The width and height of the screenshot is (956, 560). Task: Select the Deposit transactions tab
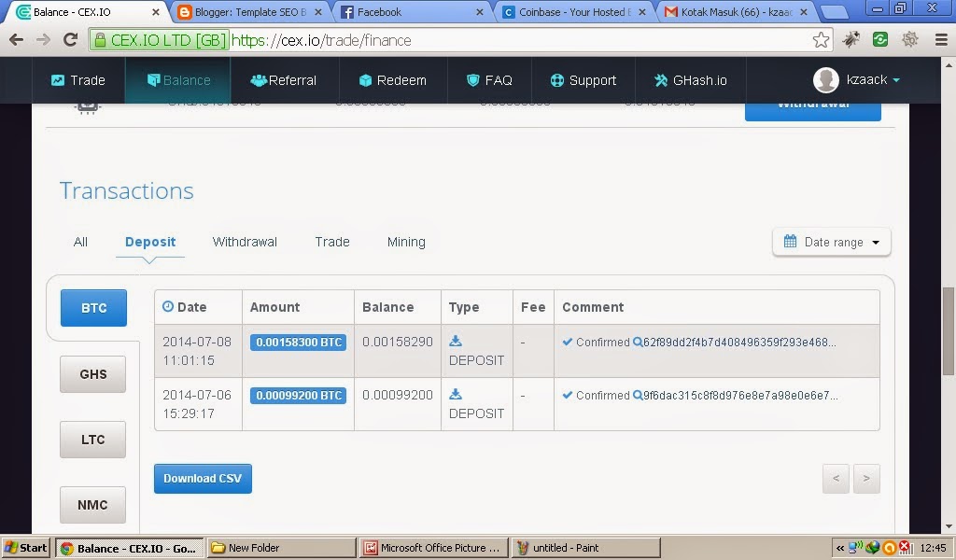[x=150, y=242]
